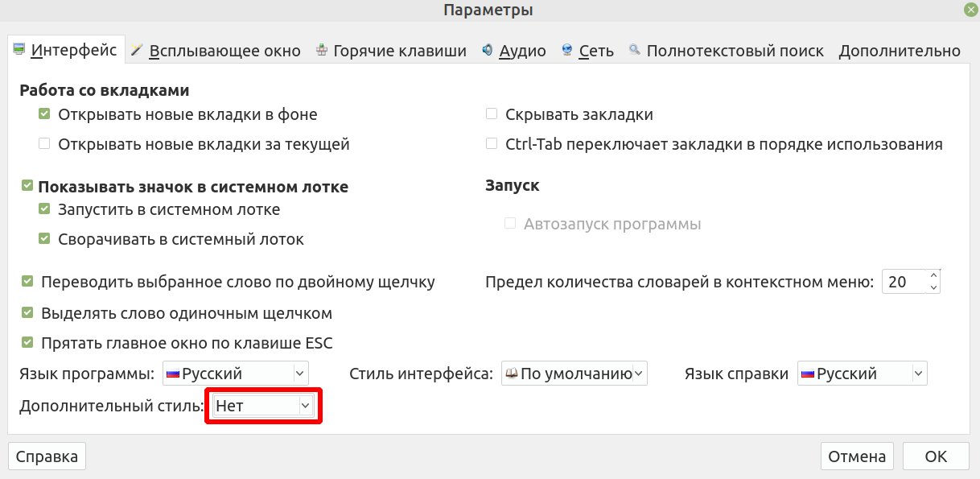Viewport: 980px width, 479px height.
Task: Decrease the dictionary limit spinner value
Action: click(x=933, y=287)
